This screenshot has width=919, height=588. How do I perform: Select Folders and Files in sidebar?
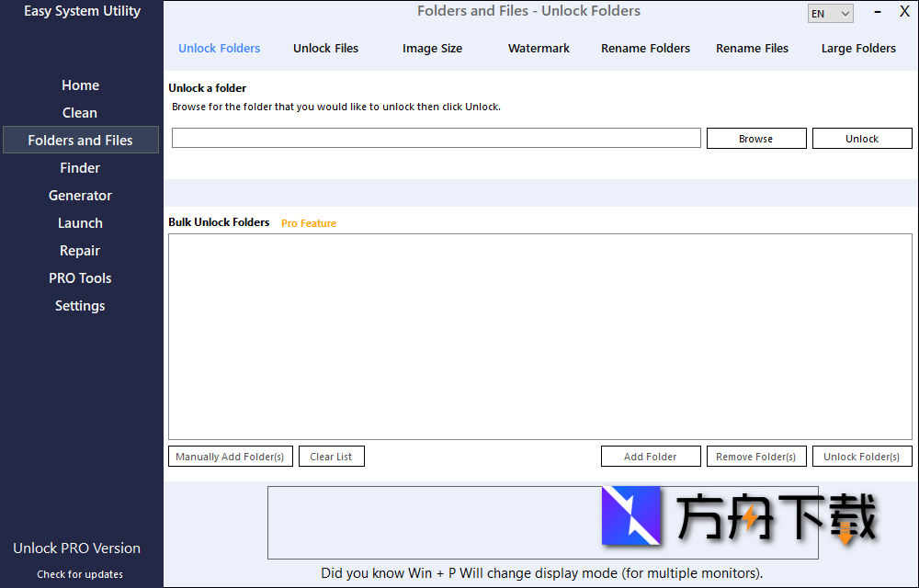80,140
